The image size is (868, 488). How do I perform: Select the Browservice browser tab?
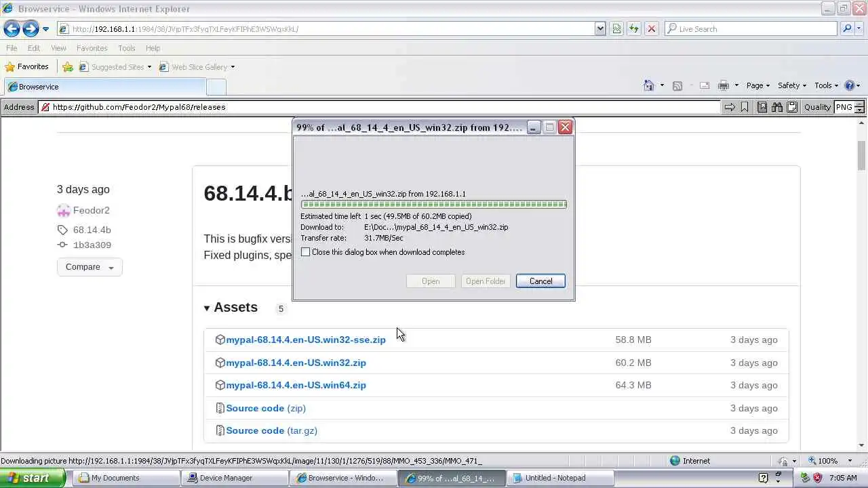pyautogui.click(x=104, y=87)
